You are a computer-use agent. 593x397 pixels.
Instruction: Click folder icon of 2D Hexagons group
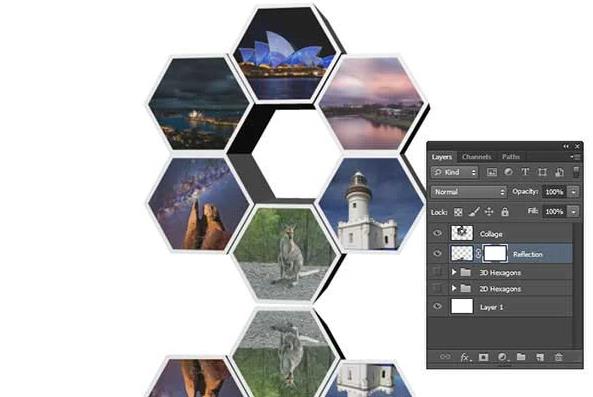pyautogui.click(x=466, y=289)
